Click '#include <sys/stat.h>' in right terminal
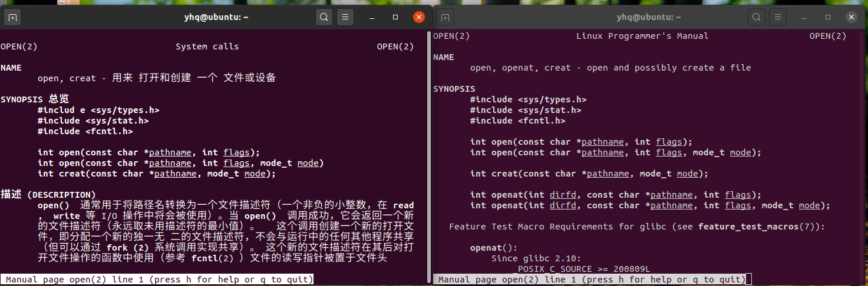Image resolution: width=868 pixels, height=286 pixels. [x=526, y=110]
